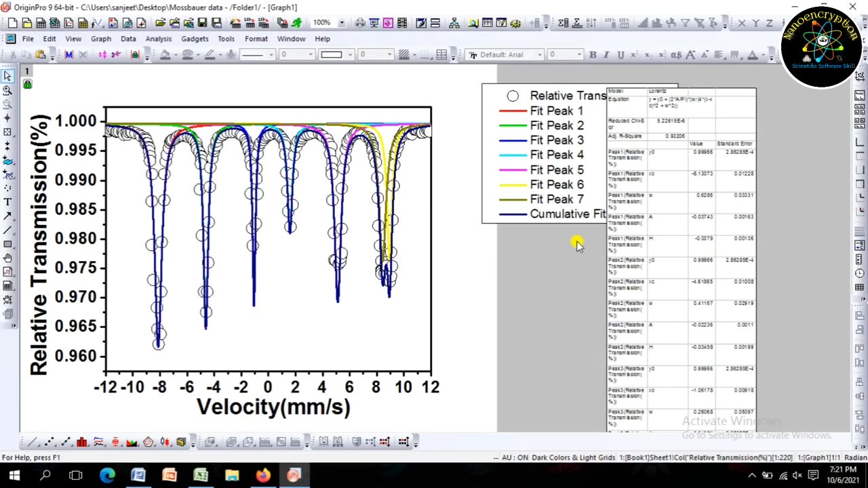Click the Area plot icon in bottom toolbar
Image resolution: width=868 pixels, height=488 pixels.
tap(132, 442)
